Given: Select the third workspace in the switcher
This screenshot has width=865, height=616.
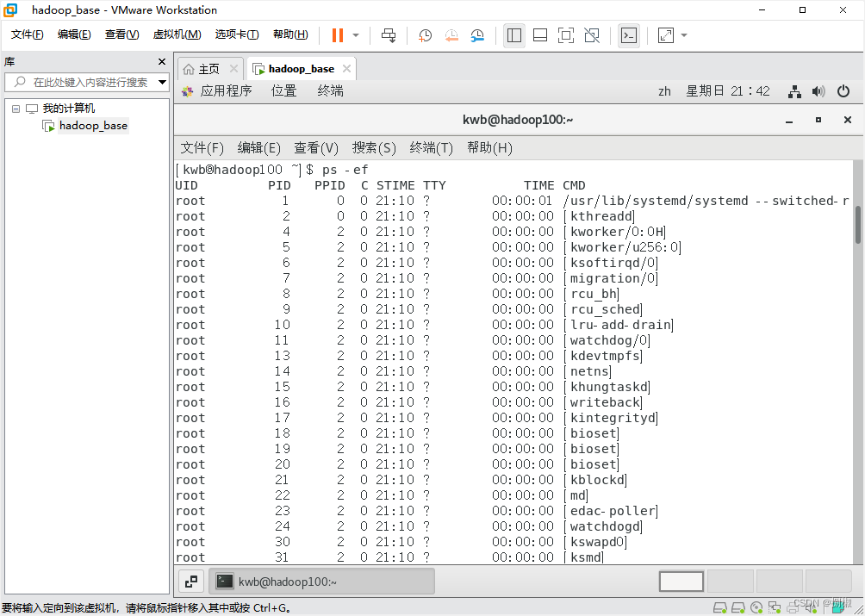Looking at the screenshot, I should (x=780, y=582).
